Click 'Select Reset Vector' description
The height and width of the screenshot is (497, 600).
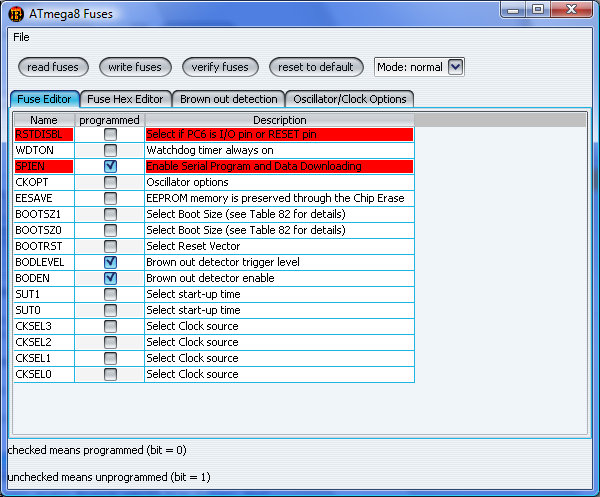(x=280, y=246)
